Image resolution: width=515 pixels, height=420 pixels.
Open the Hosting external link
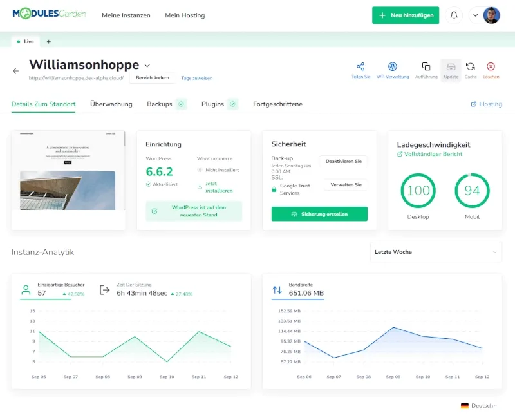tap(487, 104)
